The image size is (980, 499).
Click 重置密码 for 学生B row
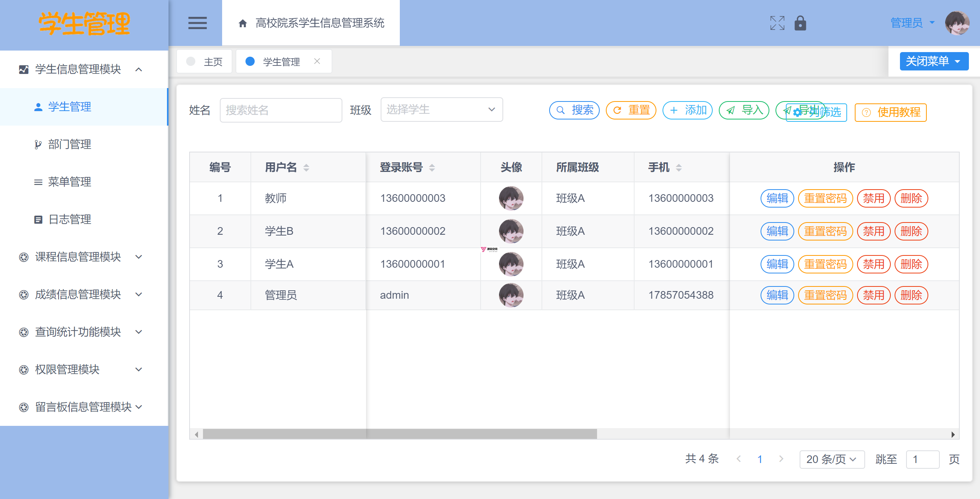(825, 231)
